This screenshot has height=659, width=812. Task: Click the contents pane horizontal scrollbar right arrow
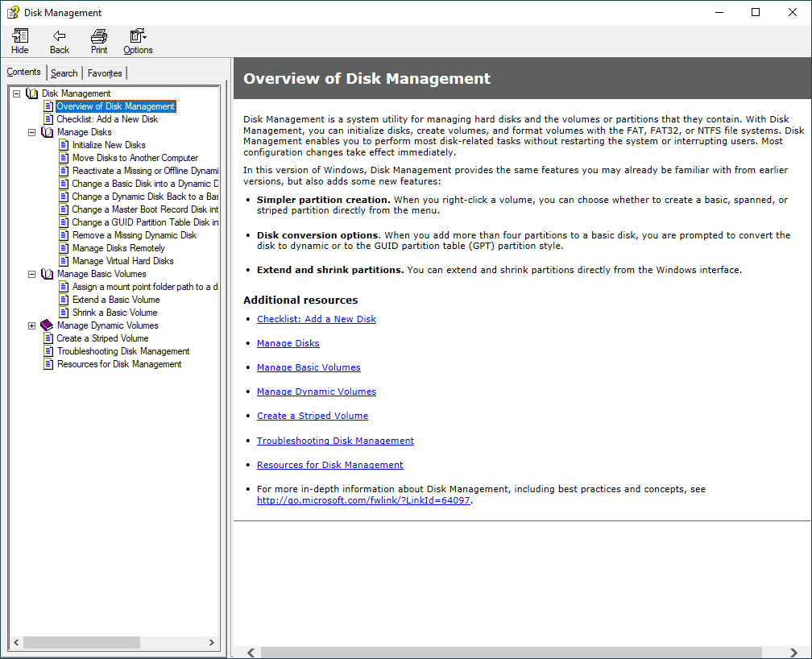[x=213, y=643]
